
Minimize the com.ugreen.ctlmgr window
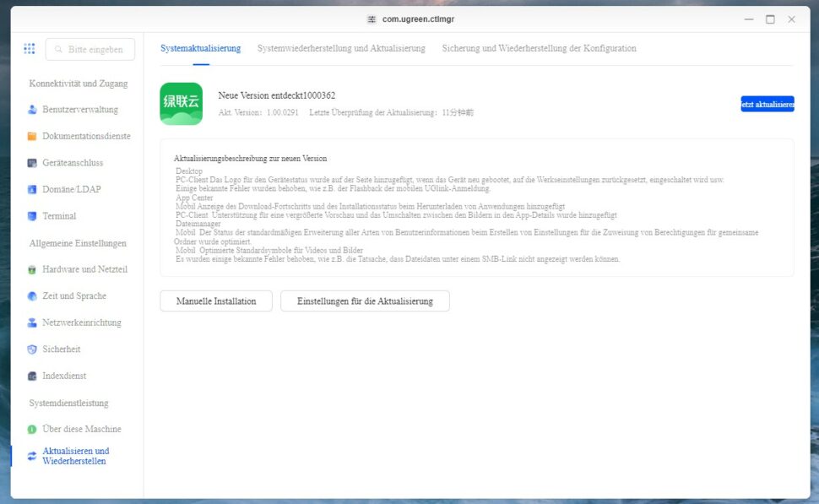point(749,19)
